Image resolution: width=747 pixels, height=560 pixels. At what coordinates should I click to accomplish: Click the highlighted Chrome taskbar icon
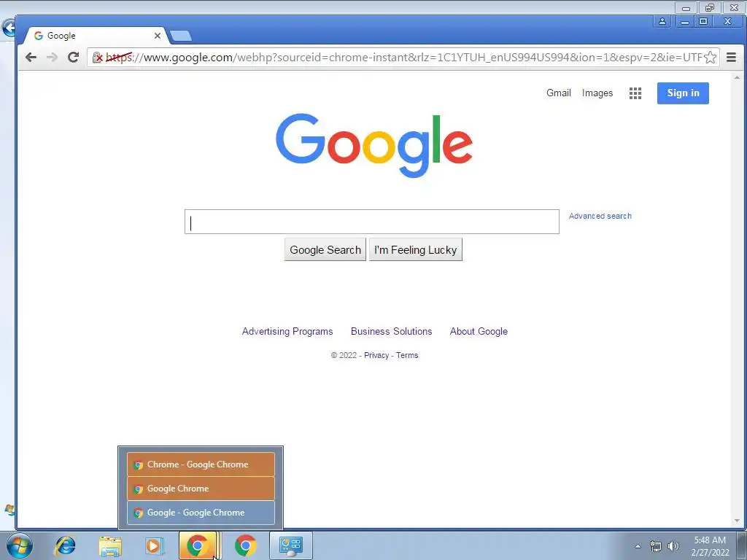[198, 545]
